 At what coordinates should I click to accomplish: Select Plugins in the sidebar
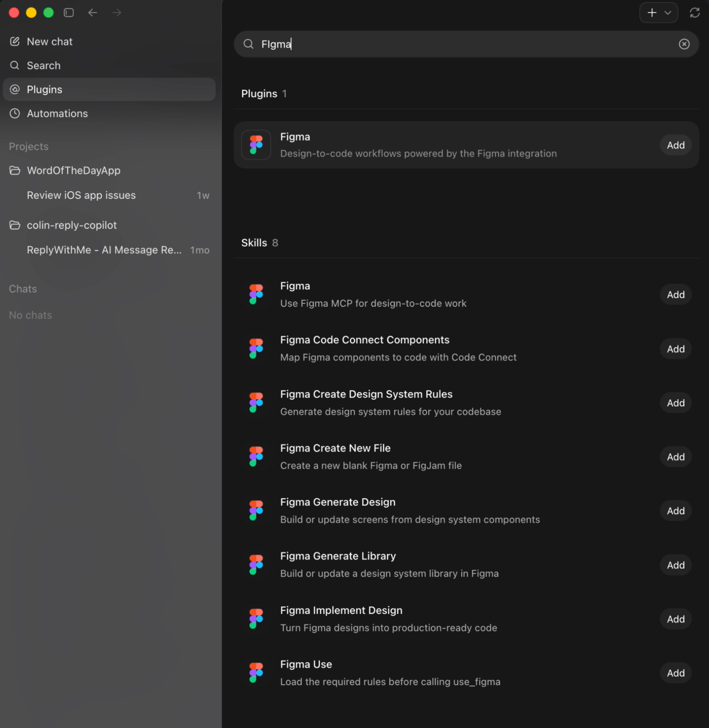point(109,89)
